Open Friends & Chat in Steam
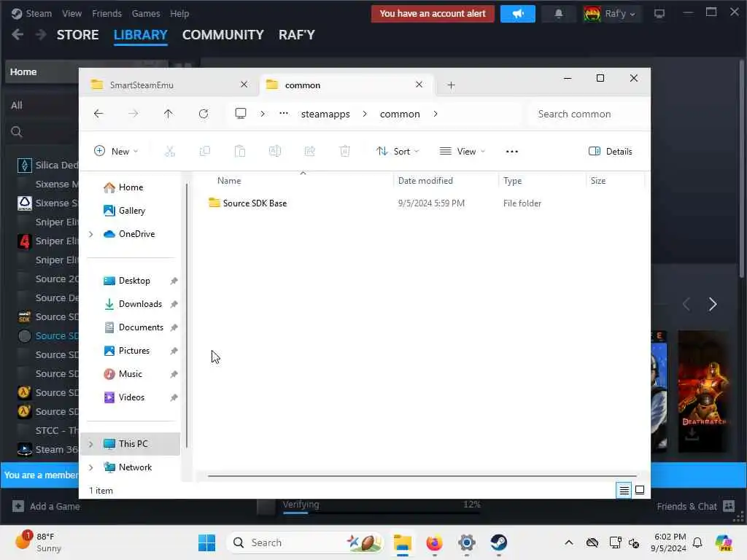 [695, 506]
